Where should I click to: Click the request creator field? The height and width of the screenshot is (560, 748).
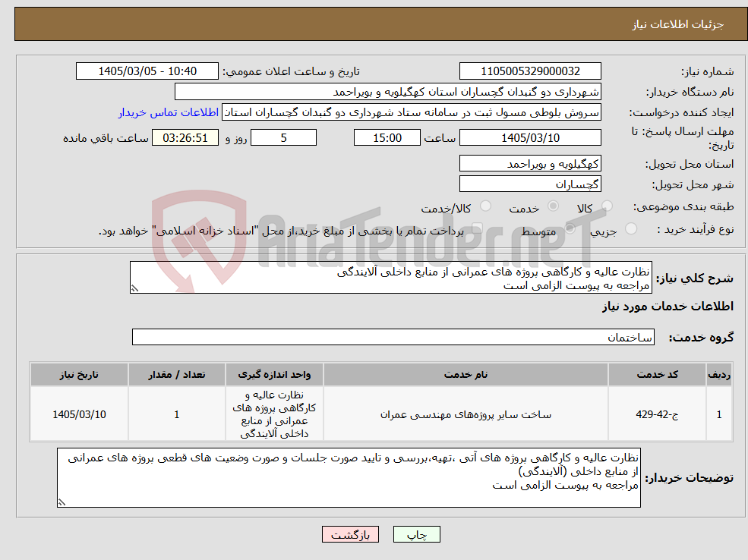tap(411, 112)
